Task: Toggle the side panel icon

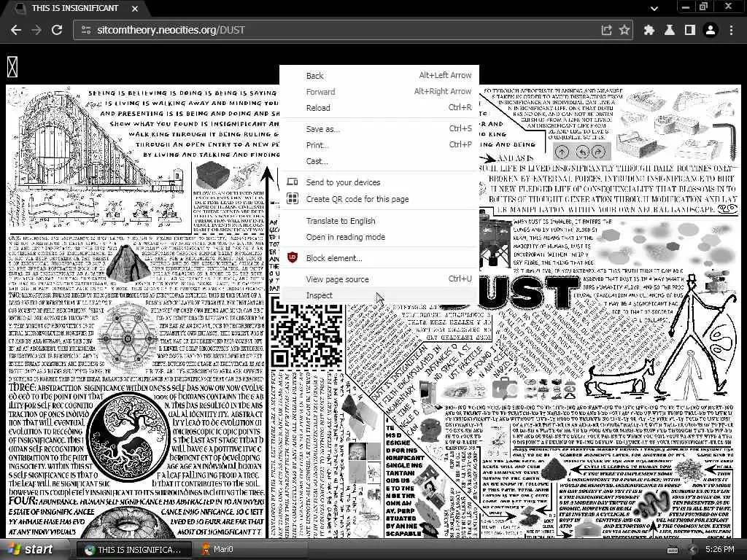Action: pyautogui.click(x=690, y=30)
